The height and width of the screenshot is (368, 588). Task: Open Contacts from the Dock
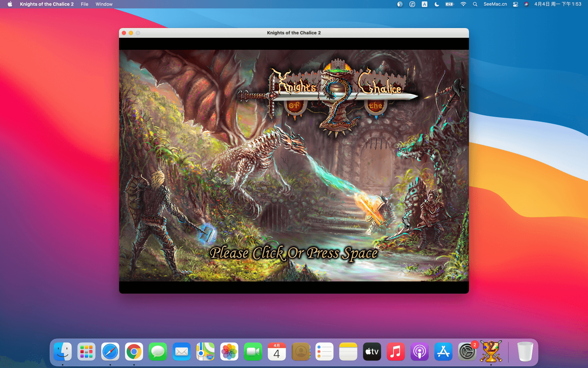[301, 352]
